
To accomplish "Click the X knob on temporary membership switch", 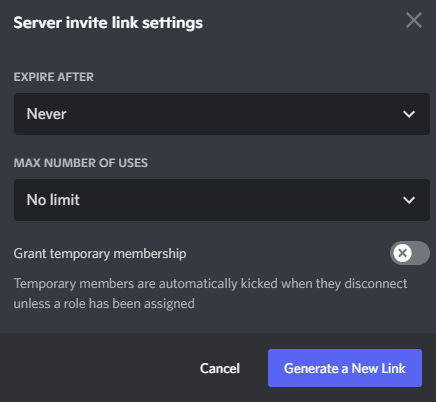I will (x=402, y=253).
